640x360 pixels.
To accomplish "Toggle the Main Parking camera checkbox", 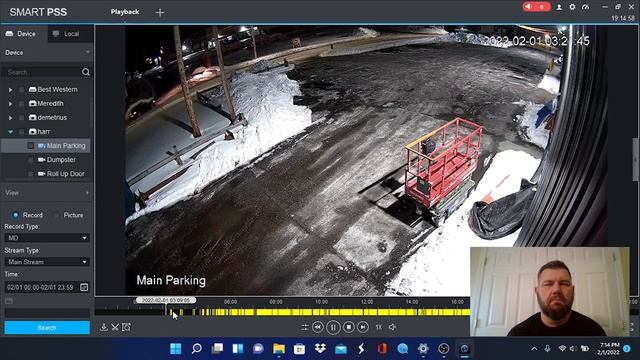I will [31, 146].
